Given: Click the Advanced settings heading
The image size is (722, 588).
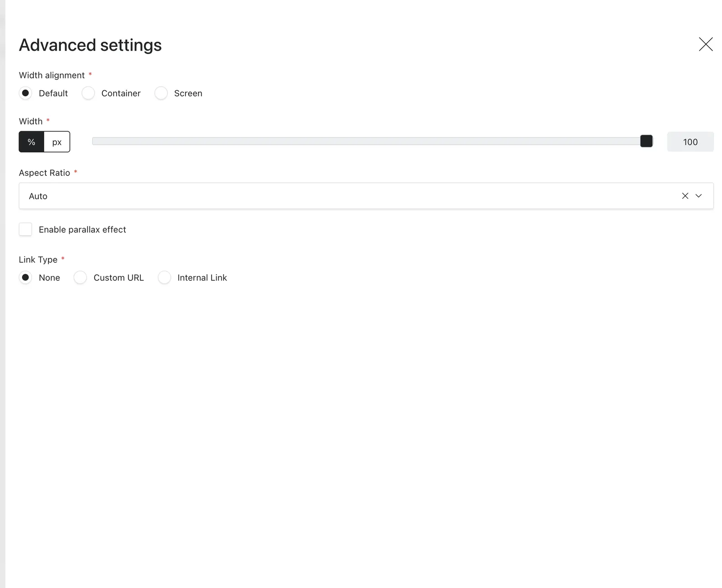Looking at the screenshot, I should [x=90, y=45].
